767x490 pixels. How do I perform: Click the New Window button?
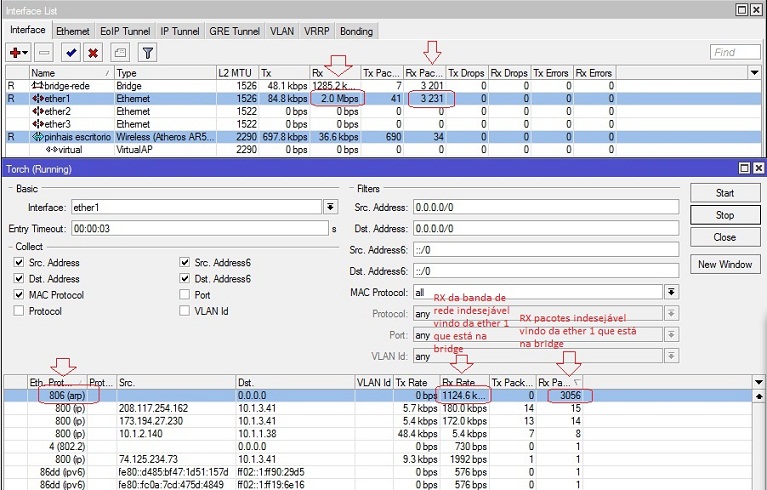point(725,264)
